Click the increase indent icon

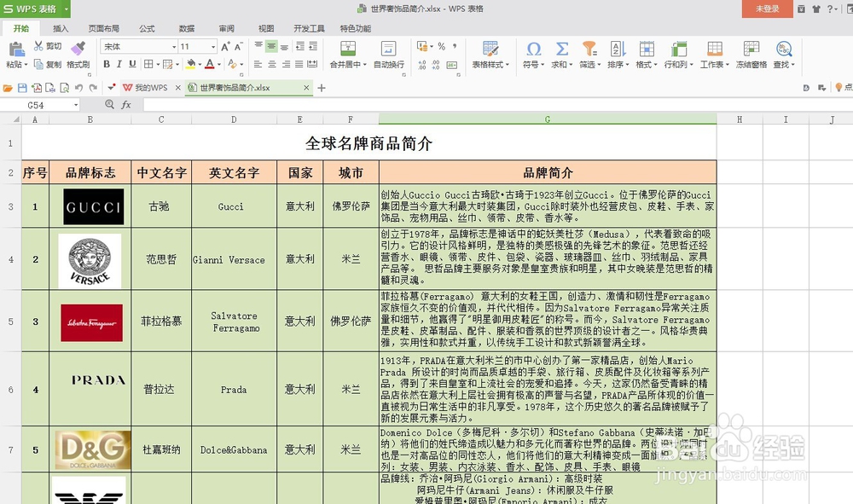(313, 46)
